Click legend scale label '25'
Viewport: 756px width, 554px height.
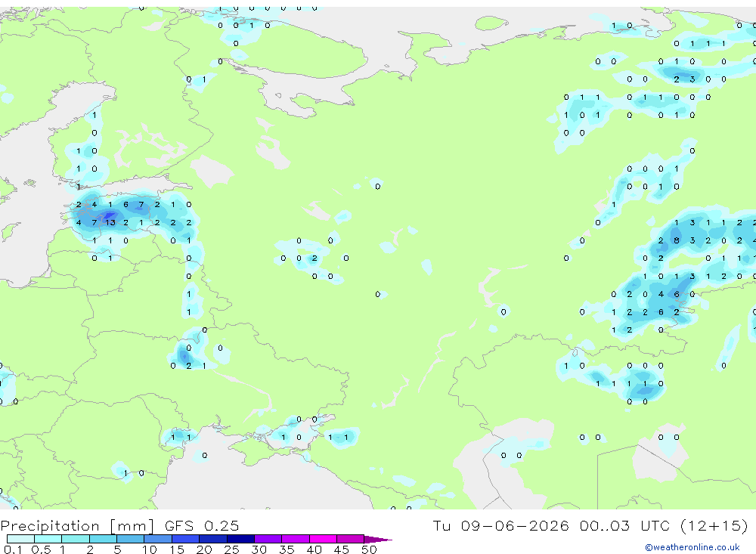point(232,549)
